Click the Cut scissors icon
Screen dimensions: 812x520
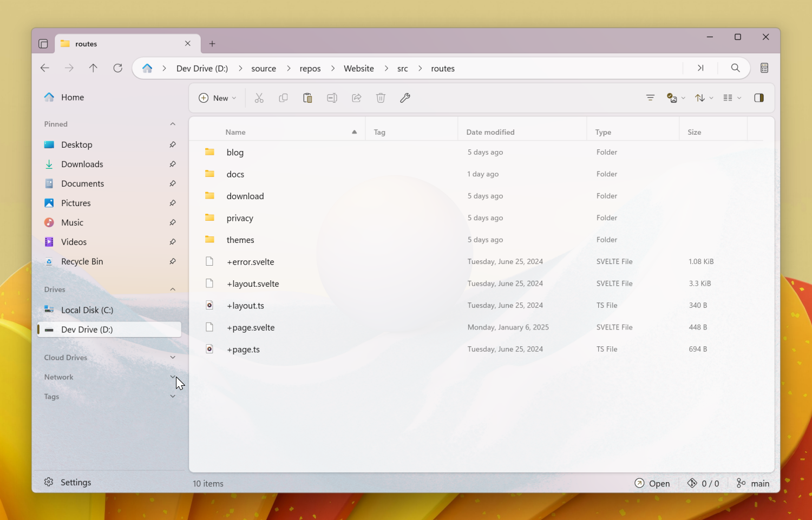coord(259,98)
